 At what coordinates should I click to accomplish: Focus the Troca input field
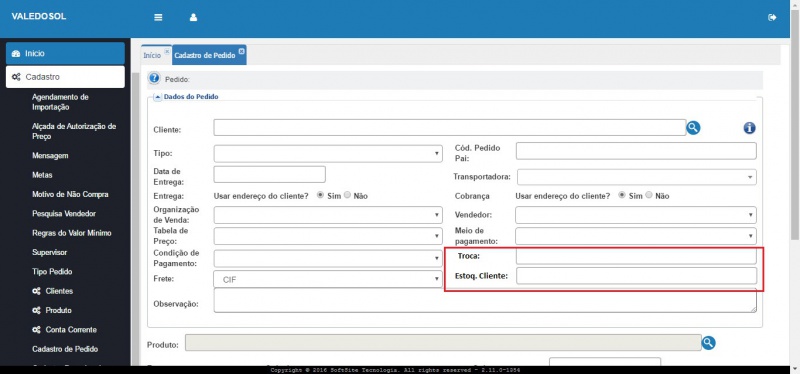[x=636, y=256]
